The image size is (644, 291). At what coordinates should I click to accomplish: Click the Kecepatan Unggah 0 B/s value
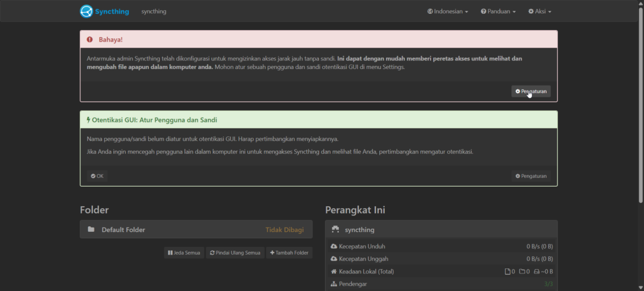pyautogui.click(x=540, y=259)
